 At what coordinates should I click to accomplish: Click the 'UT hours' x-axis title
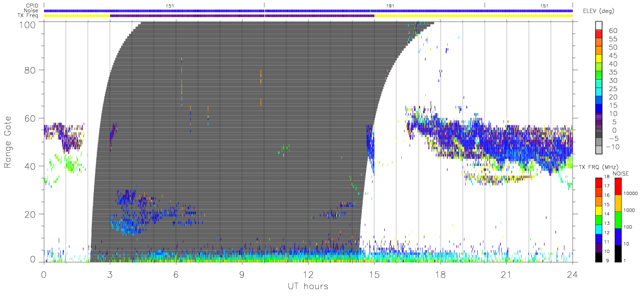click(x=308, y=286)
